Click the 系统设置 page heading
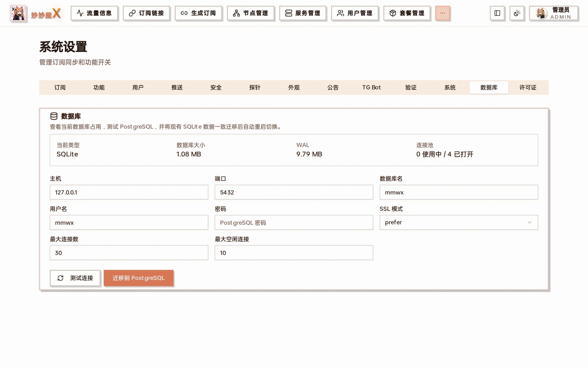Image resolution: width=588 pixels, height=368 pixels. (x=63, y=47)
